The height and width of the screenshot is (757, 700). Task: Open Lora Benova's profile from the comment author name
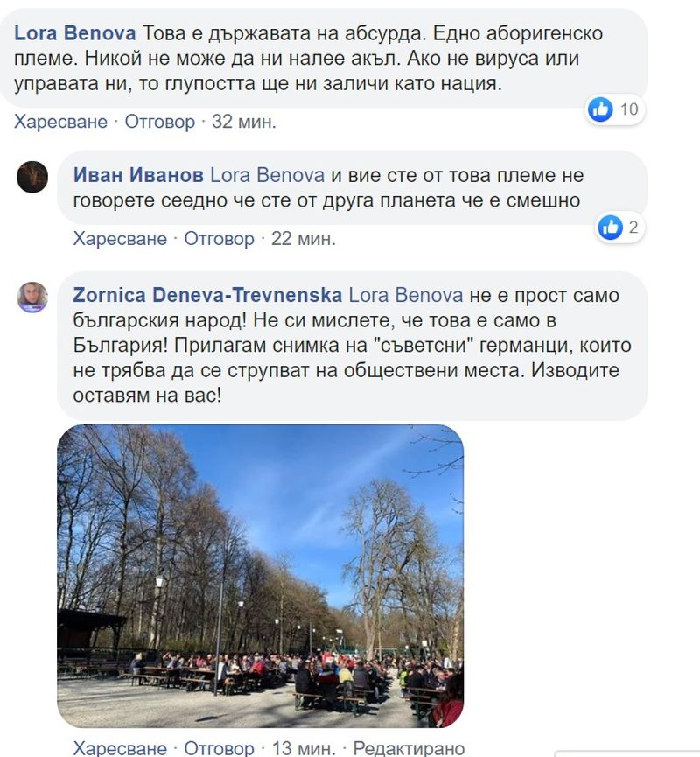[x=75, y=33]
